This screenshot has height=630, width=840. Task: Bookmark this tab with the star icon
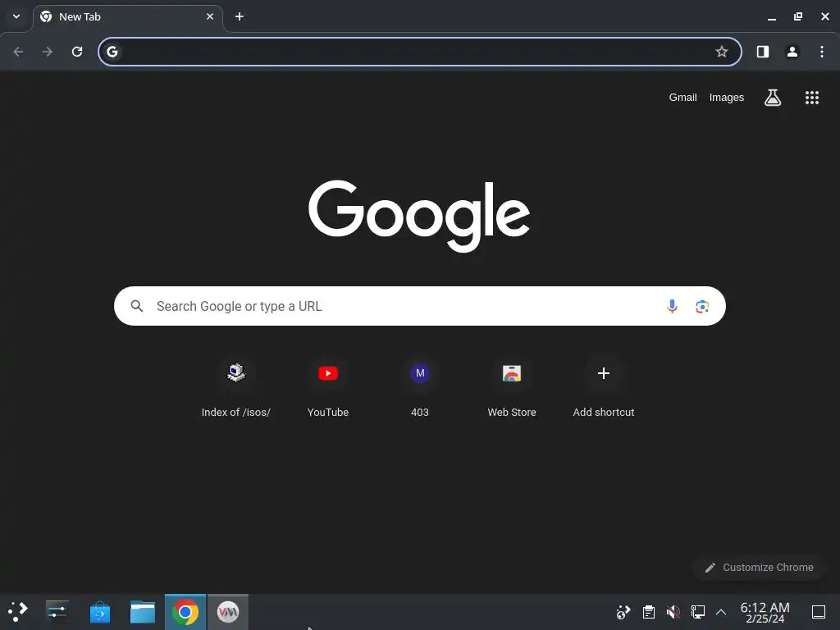722,52
